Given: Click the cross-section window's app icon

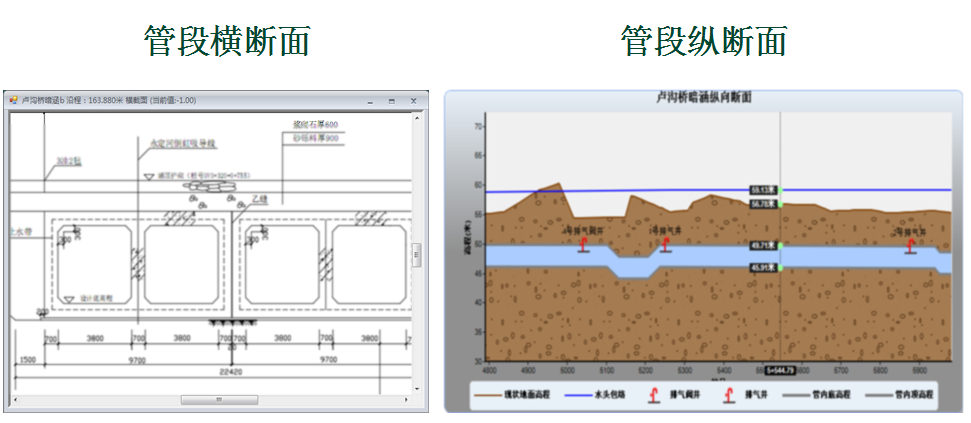Looking at the screenshot, I should click(14, 100).
